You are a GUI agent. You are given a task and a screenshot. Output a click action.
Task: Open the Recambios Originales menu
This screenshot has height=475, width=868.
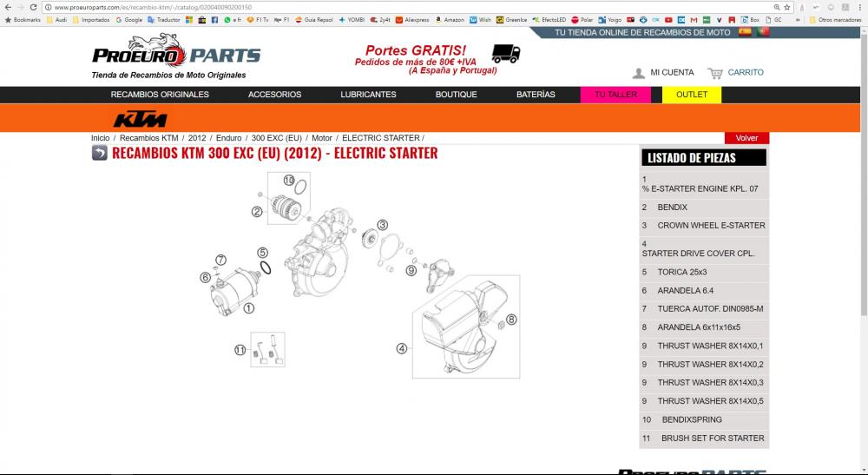coord(160,95)
